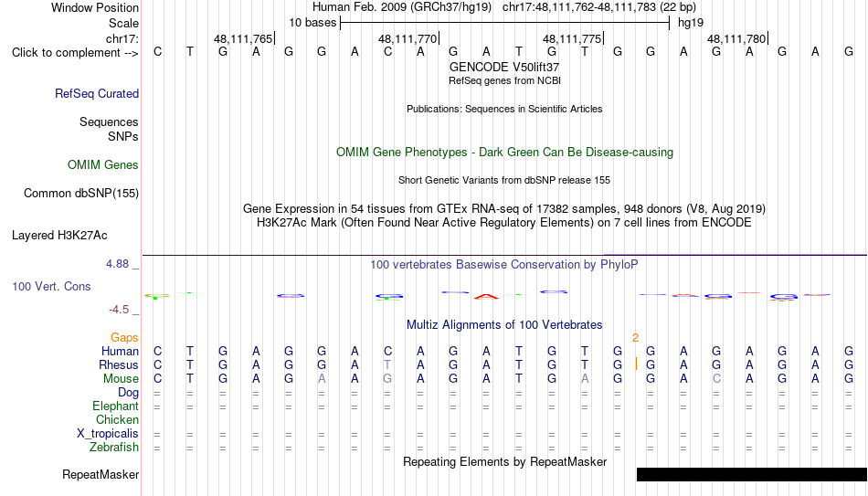
Task: Click the 48,111,770 ruler position
Action: click(408, 38)
